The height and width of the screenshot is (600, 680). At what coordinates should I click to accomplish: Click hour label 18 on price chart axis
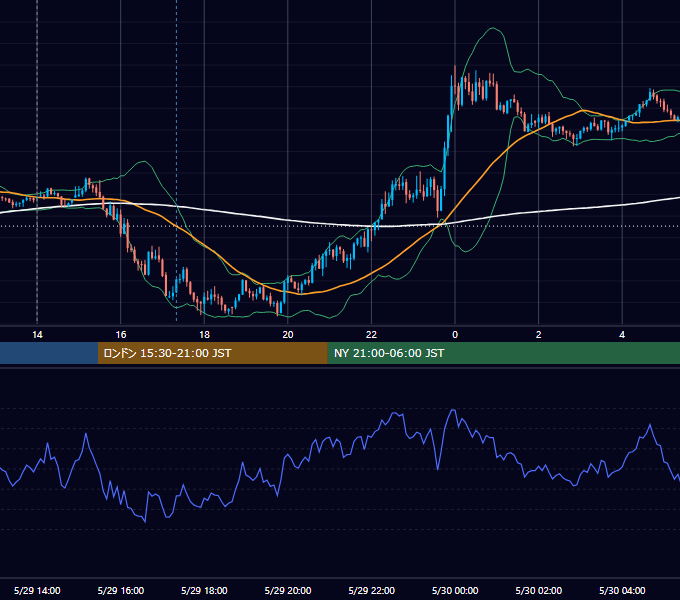tap(204, 335)
